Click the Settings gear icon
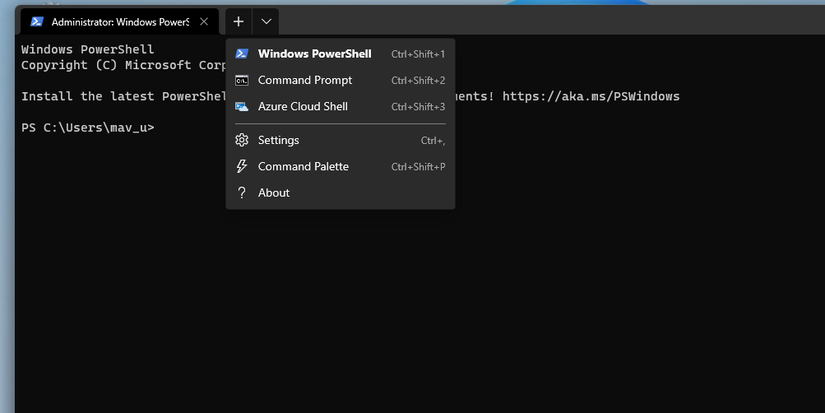 coord(241,140)
